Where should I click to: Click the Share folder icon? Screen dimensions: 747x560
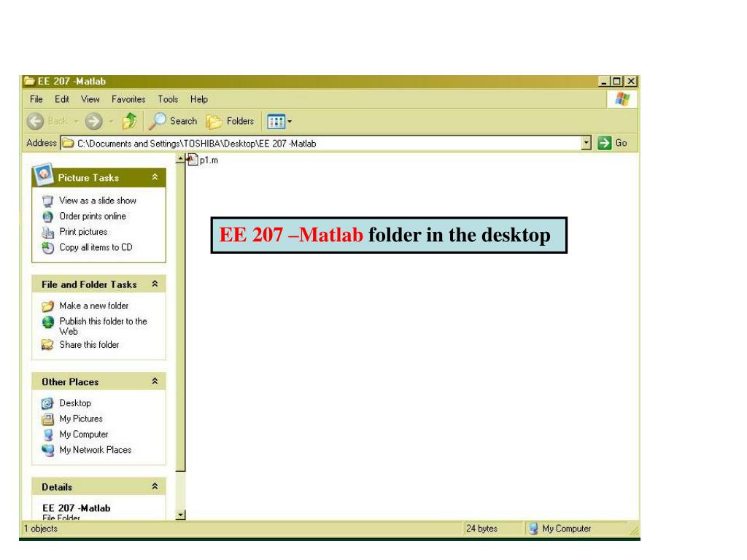click(x=47, y=344)
